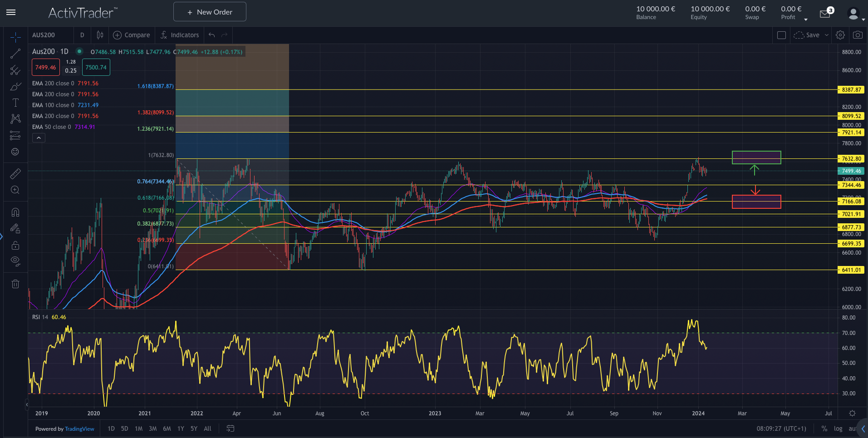Toggle magnet mode in the left toolbar

(15, 212)
